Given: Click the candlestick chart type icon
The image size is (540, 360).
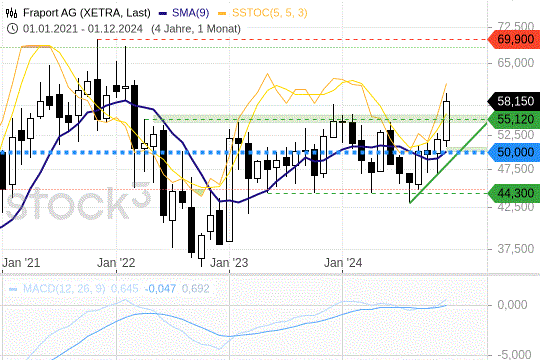Looking at the screenshot, I should click(x=12, y=13).
